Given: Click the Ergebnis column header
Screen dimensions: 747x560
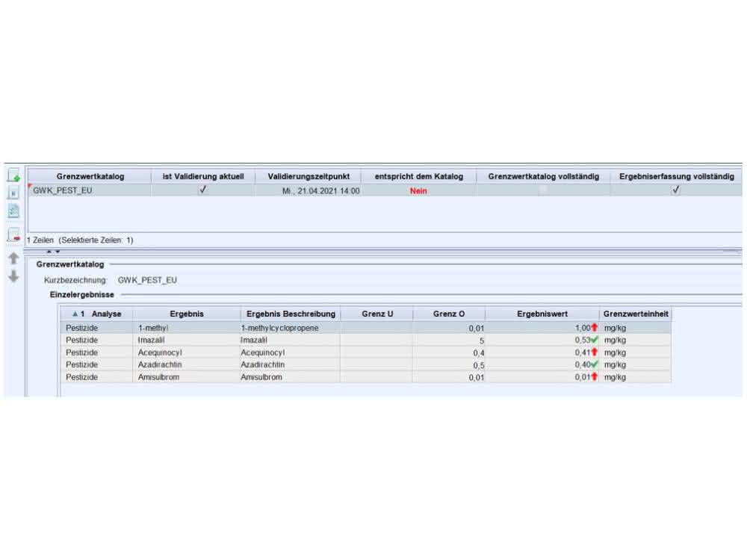Looking at the screenshot, I should [x=187, y=314].
